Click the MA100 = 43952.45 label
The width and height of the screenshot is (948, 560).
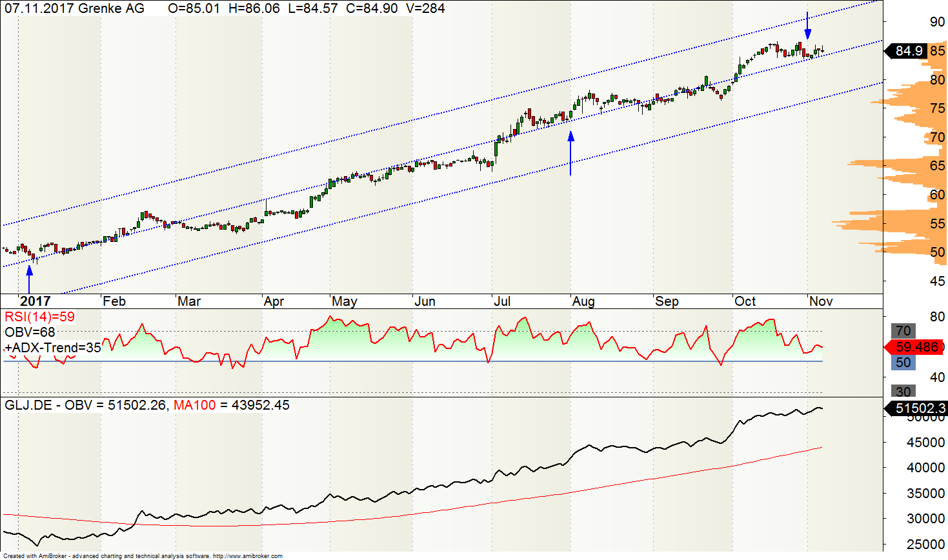tap(232, 405)
